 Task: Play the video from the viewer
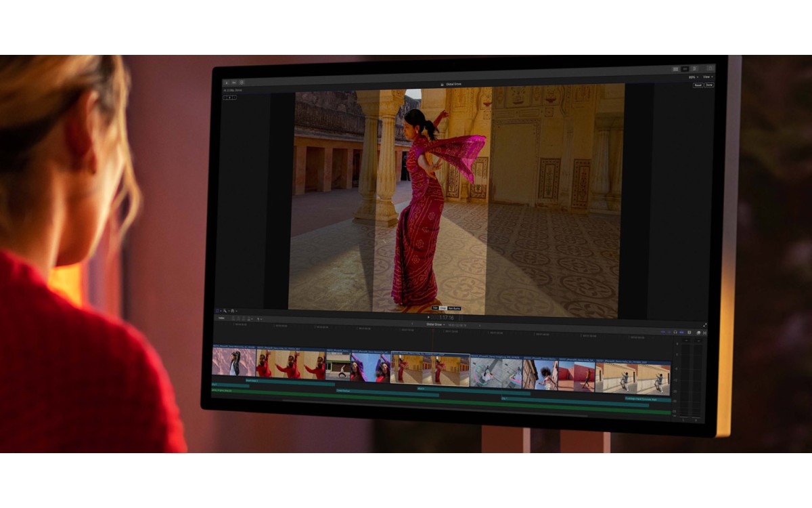click(x=428, y=317)
